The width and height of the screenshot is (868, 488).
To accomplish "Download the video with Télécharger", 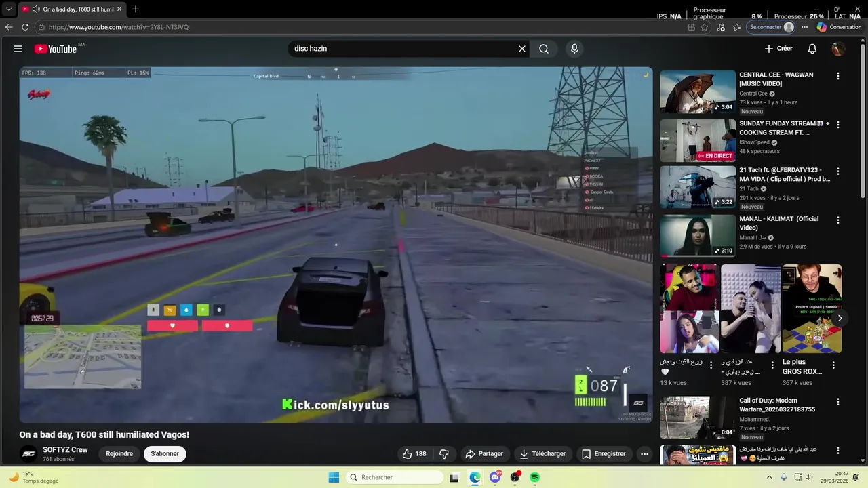I will 542,454.
